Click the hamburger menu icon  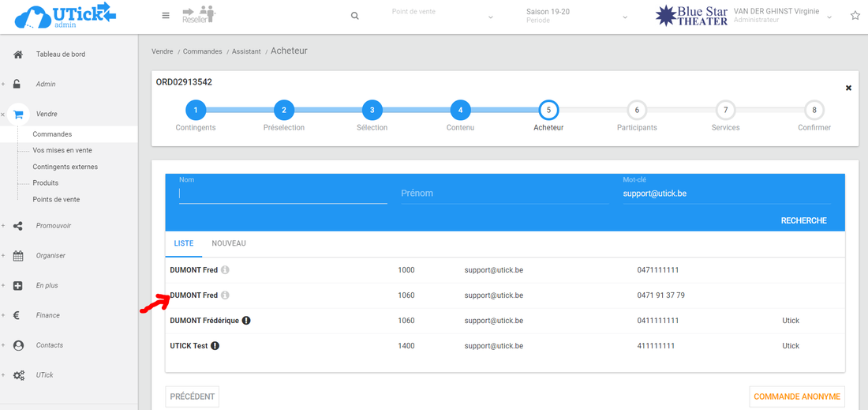pos(165,16)
